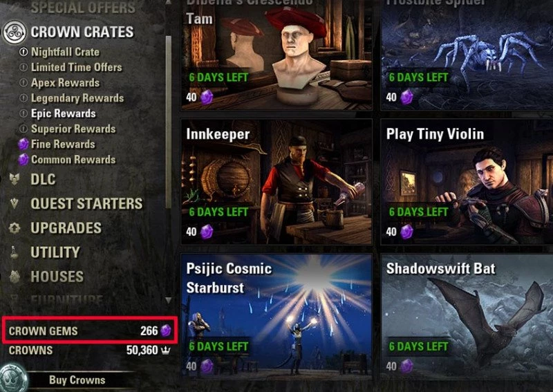553x392 pixels.
Task: Click the category list scrollbar
Action: 169,122
